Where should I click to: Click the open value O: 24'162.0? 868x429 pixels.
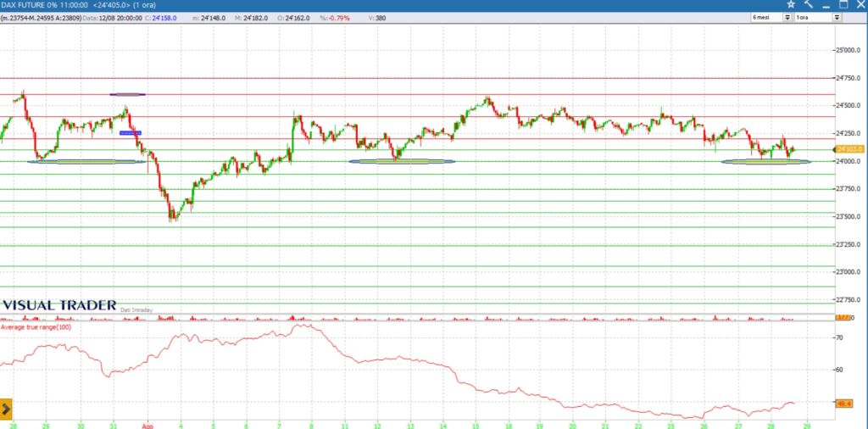click(x=294, y=19)
